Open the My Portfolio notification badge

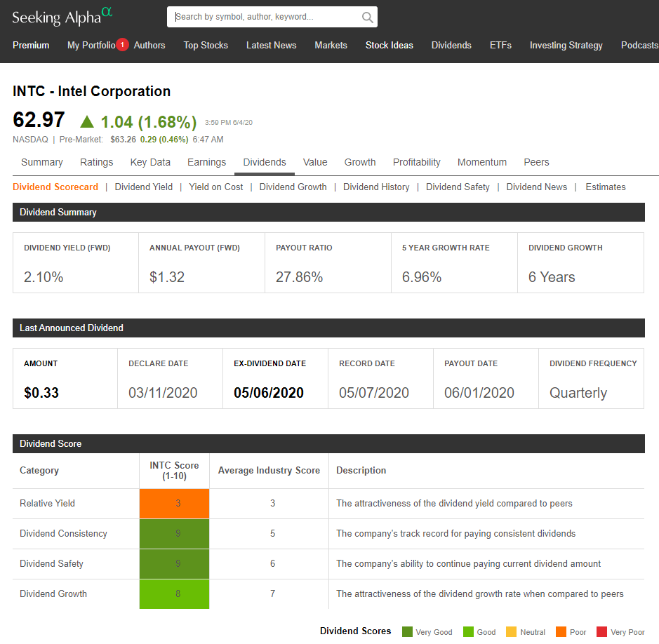(122, 45)
